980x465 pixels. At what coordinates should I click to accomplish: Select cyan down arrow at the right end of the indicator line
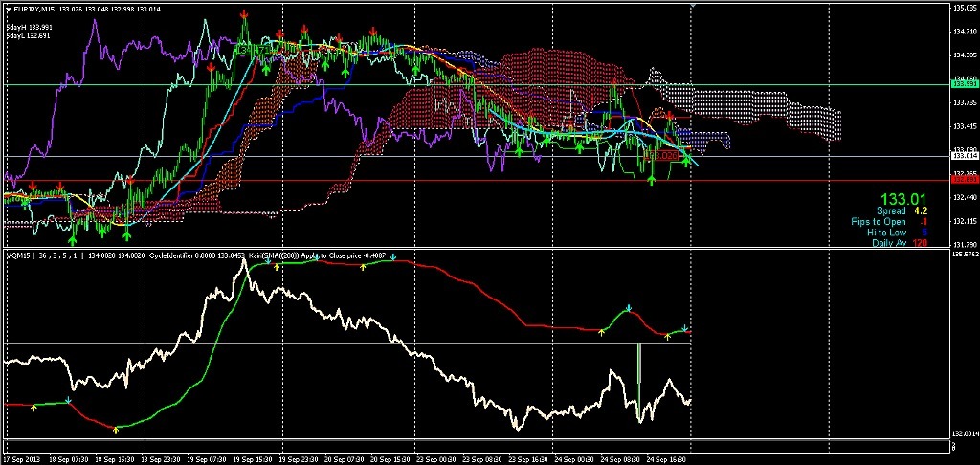coord(685,328)
